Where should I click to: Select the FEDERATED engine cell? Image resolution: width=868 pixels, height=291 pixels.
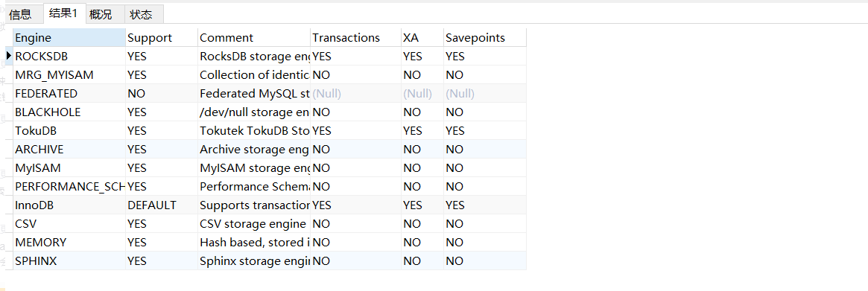click(x=69, y=94)
